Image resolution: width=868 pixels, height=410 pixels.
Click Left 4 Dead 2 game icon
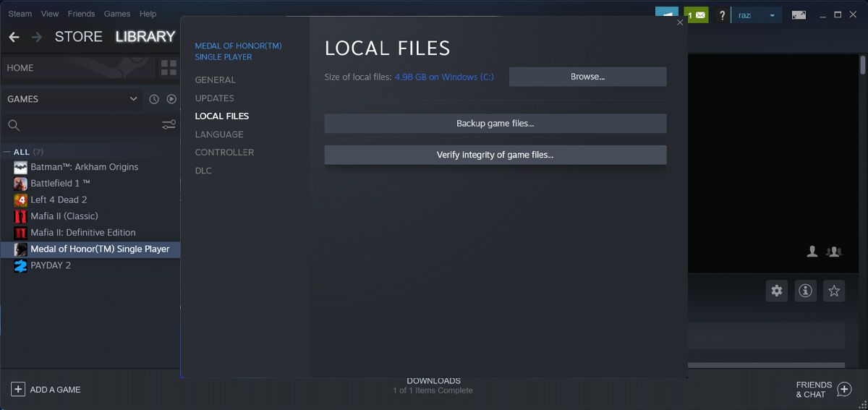point(20,200)
